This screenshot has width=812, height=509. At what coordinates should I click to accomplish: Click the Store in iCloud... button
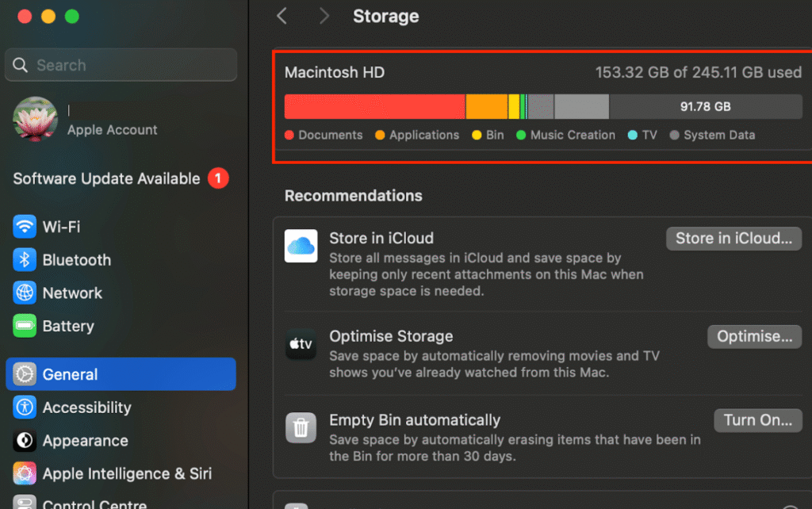[733, 238]
